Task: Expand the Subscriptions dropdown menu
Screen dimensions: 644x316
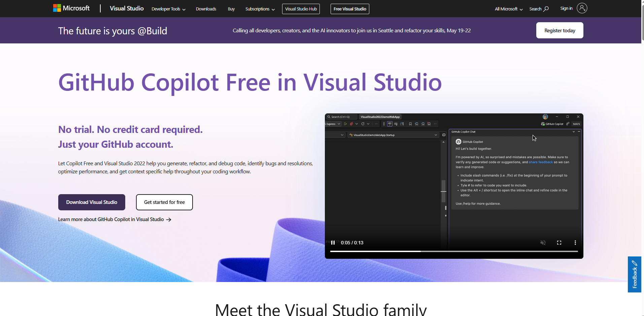Action: pos(260,9)
